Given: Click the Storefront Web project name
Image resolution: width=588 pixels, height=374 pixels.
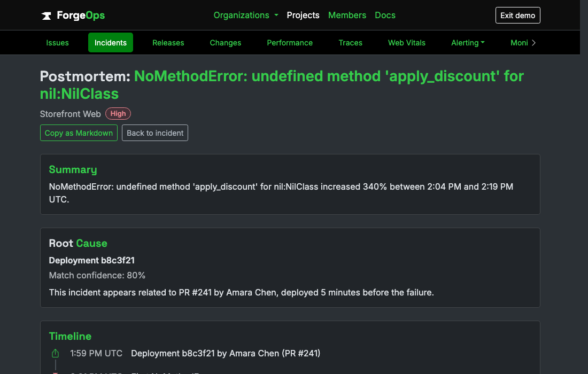Looking at the screenshot, I should (x=71, y=114).
